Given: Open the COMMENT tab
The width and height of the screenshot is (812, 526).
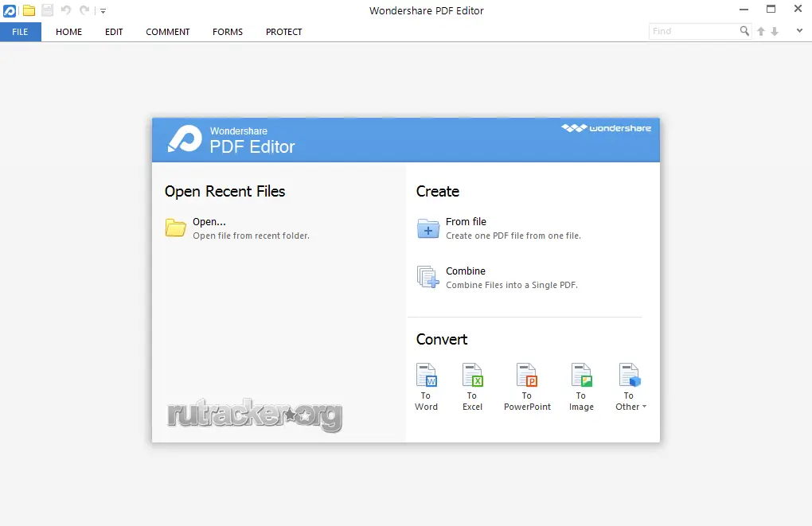Looking at the screenshot, I should click(168, 32).
